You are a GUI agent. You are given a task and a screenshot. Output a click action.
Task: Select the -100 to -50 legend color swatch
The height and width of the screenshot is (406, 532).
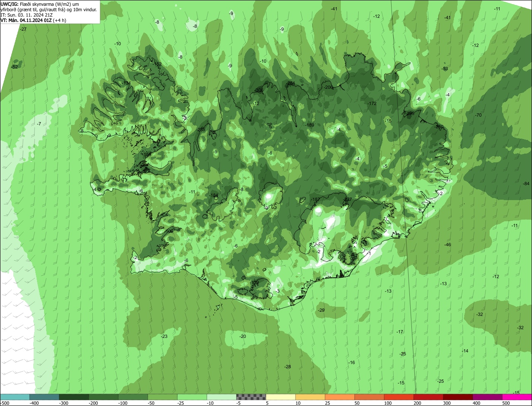pos(133,397)
